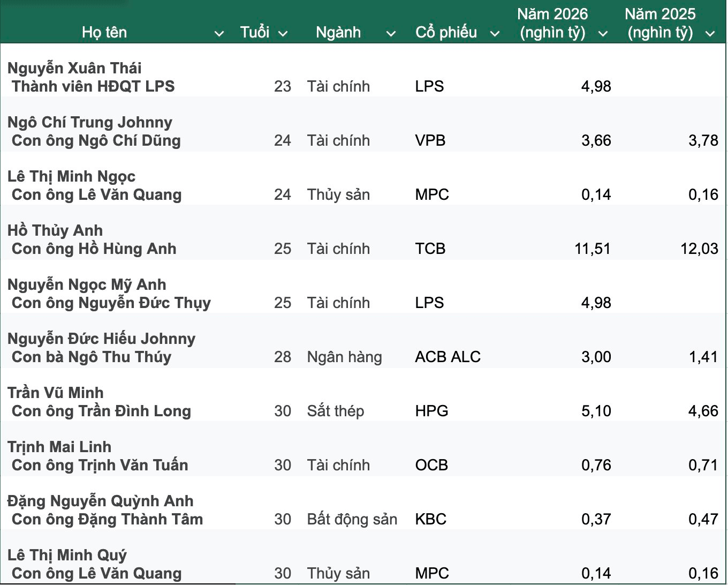
Task: Select the 2026 value 3,66
Action: click(596, 140)
